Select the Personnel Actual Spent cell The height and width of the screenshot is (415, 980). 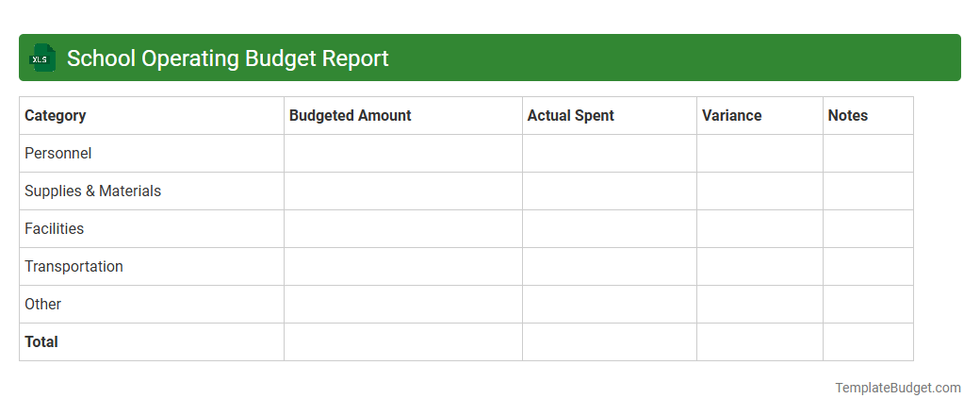click(610, 154)
